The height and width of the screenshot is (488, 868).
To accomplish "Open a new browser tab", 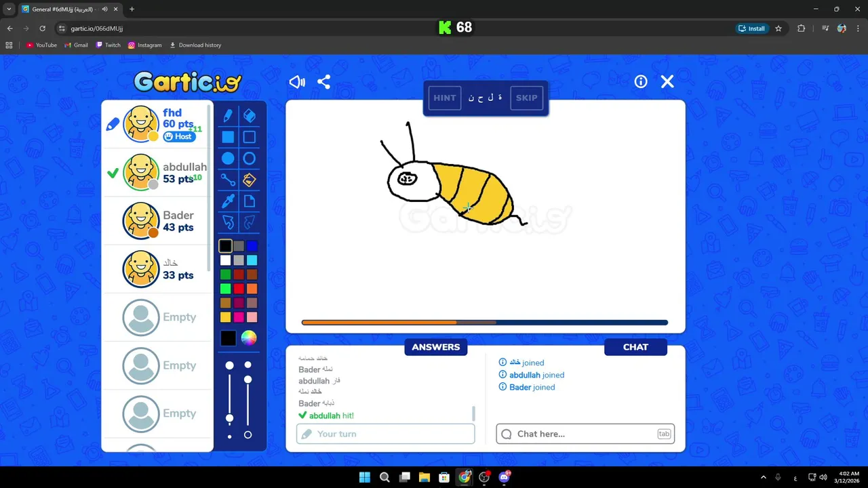I will point(132,9).
